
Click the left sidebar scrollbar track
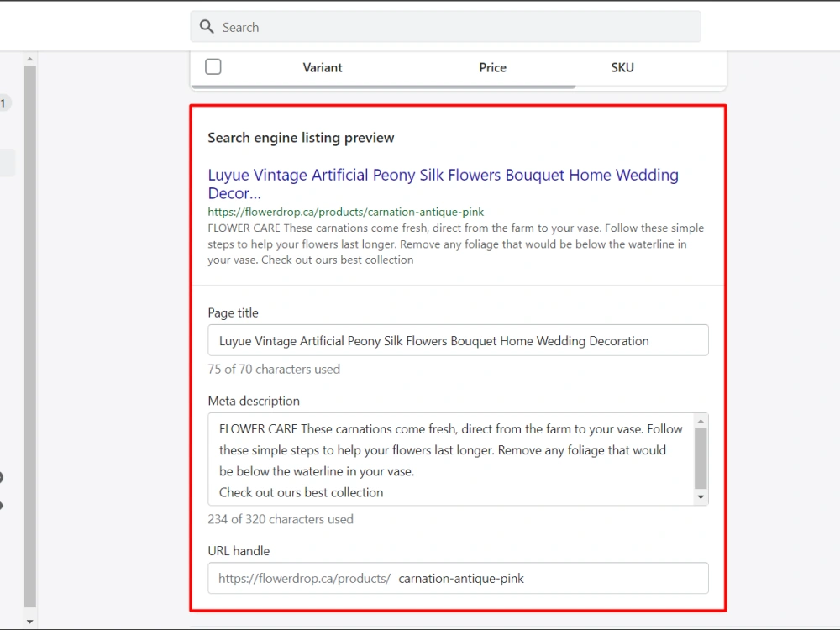click(30, 337)
